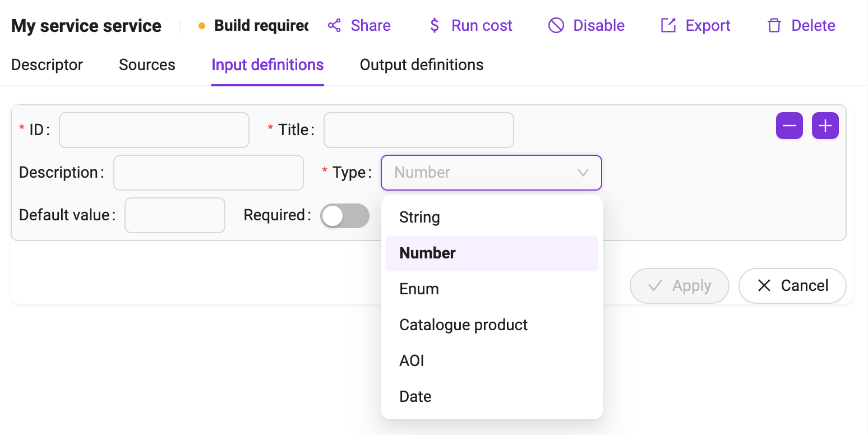
Task: Add a new input with plus button
Action: (x=825, y=126)
